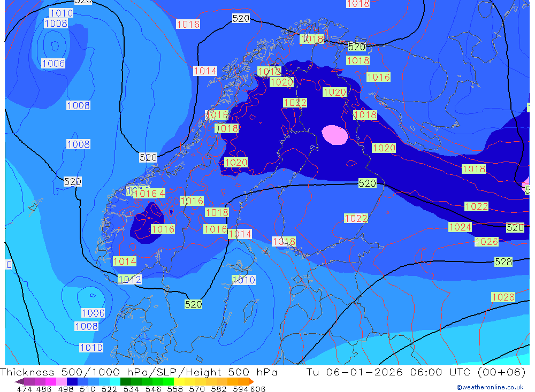Click the legend value 570
535x392 pixels.
[196, 389]
